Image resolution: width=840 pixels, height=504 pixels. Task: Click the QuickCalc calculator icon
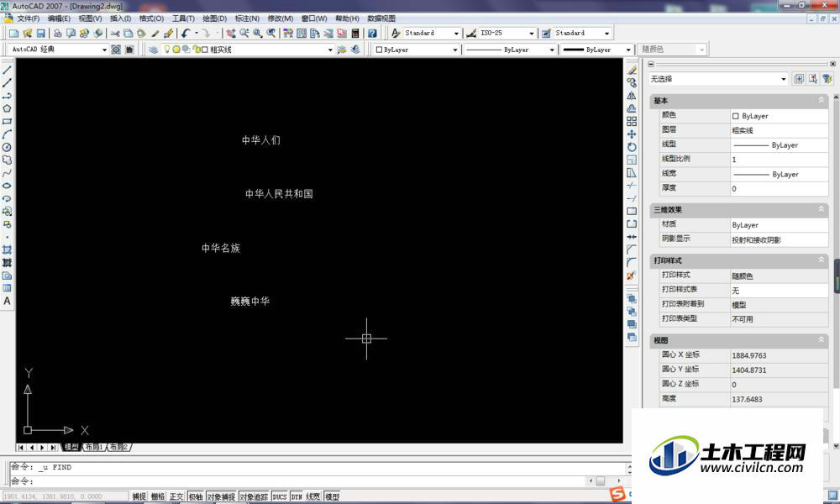pos(355,34)
